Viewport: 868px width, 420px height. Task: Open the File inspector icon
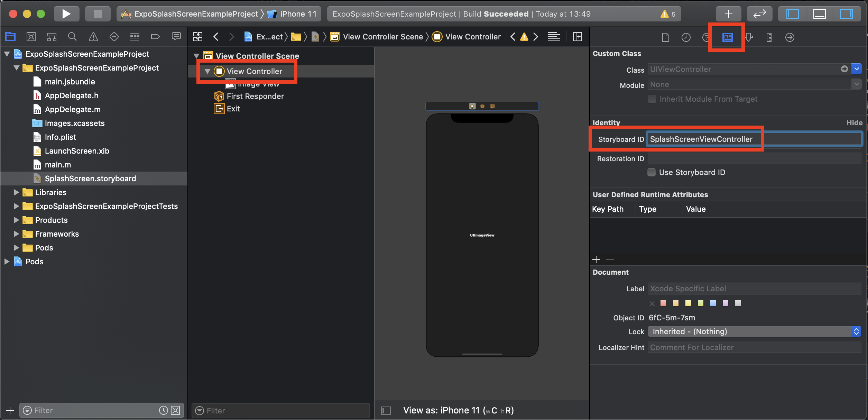pos(665,37)
